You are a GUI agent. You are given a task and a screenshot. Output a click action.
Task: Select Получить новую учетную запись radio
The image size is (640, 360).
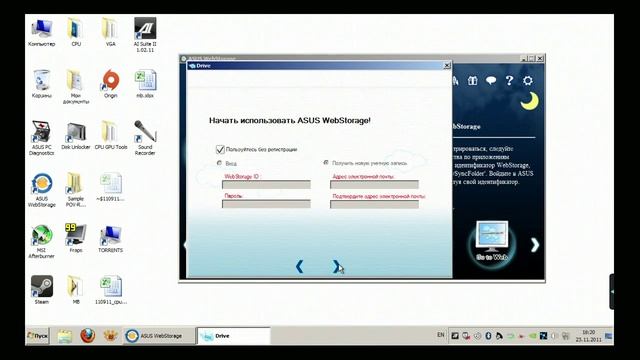(x=326, y=162)
